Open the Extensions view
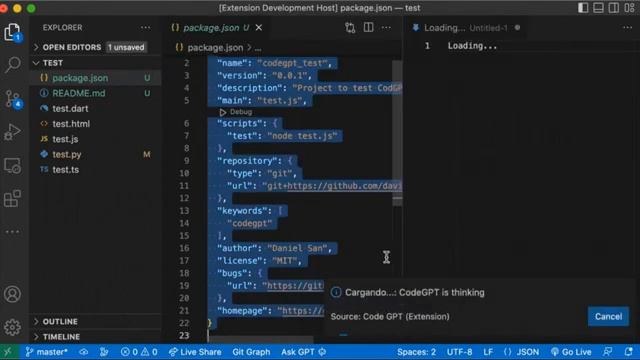Screen dimensions: 640x360 coord(12,199)
